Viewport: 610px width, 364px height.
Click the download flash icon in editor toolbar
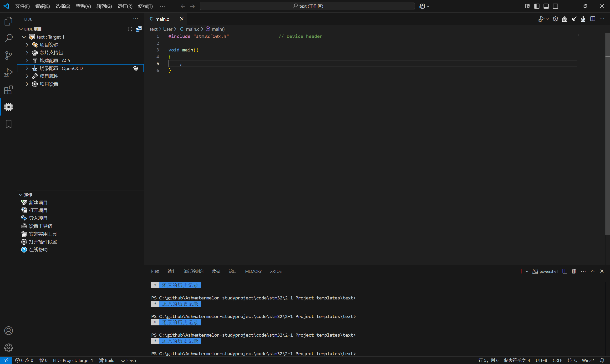click(x=583, y=19)
